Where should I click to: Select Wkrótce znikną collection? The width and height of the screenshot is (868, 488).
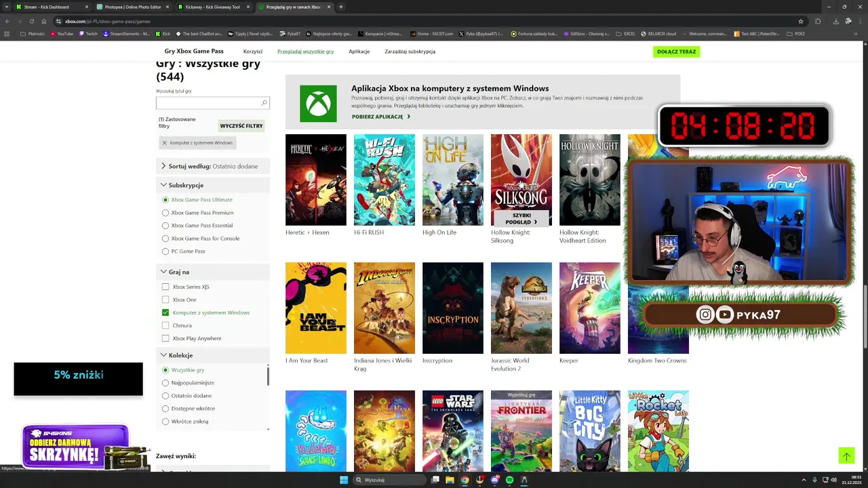(x=165, y=422)
